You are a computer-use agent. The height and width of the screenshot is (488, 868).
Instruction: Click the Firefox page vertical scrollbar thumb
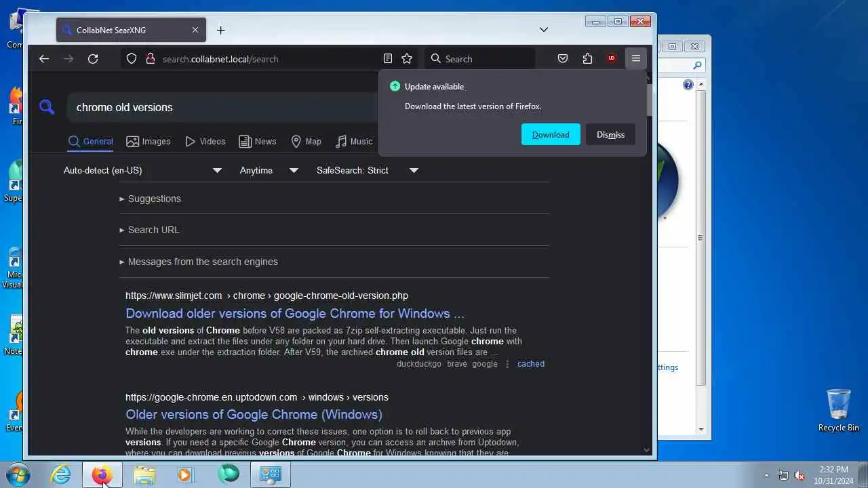click(x=648, y=100)
